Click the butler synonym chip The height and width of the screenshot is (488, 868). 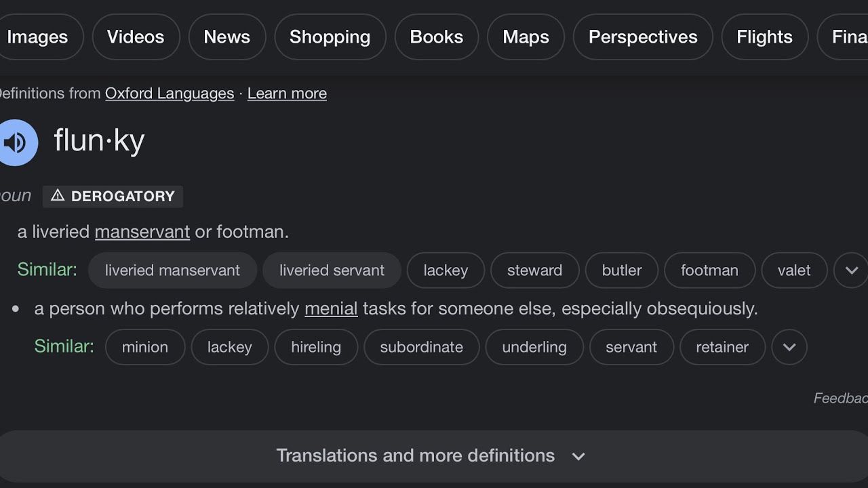coord(621,270)
